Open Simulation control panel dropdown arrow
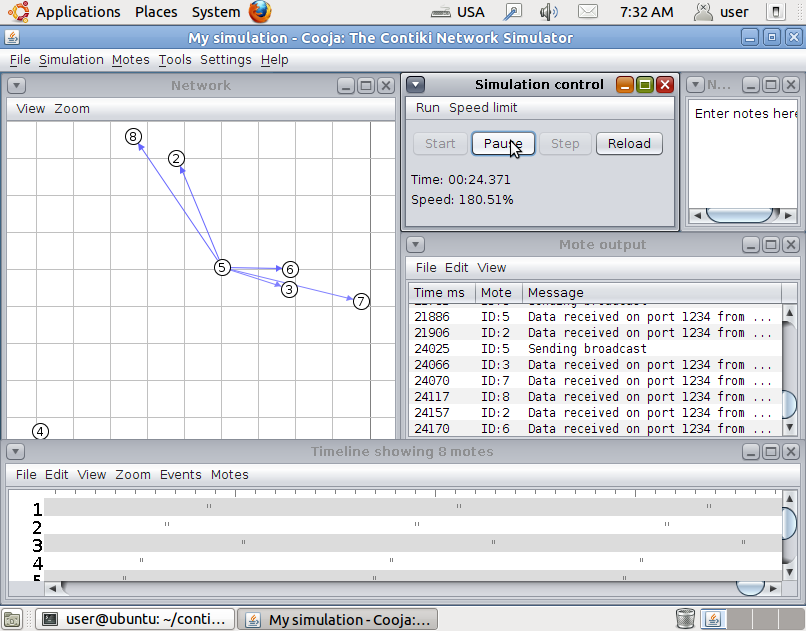 tap(416, 84)
